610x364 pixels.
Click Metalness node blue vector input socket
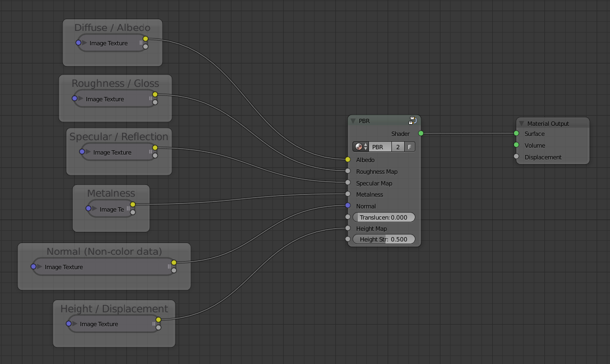pyautogui.click(x=89, y=208)
